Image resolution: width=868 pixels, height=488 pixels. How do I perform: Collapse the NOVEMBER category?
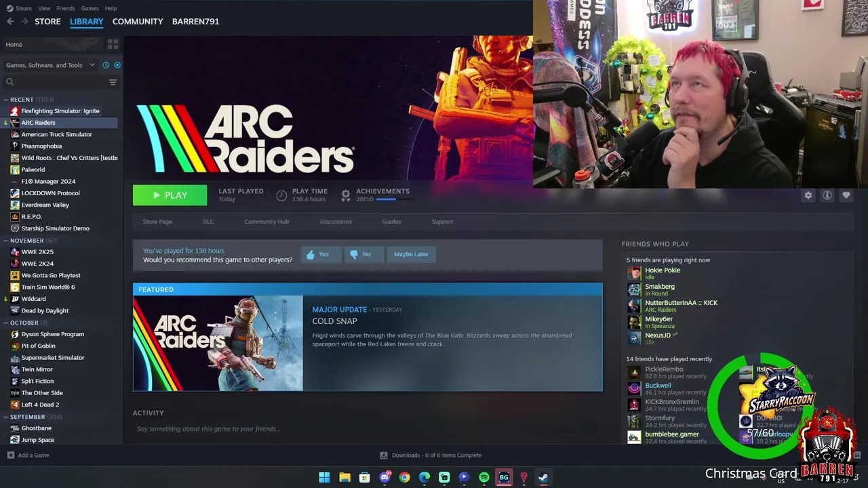click(x=5, y=241)
